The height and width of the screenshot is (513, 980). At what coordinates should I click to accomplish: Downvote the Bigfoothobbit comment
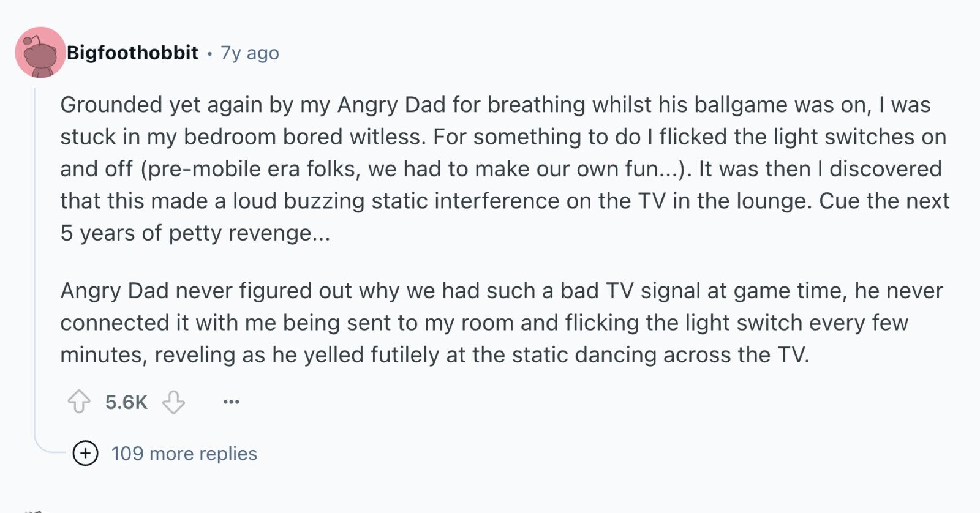click(173, 402)
